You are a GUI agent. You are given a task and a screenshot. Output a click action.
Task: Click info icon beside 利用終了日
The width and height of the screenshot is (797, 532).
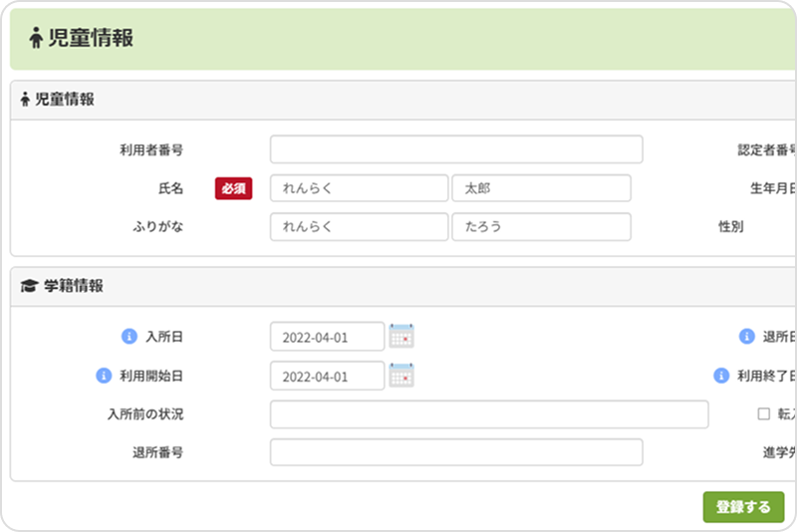721,376
